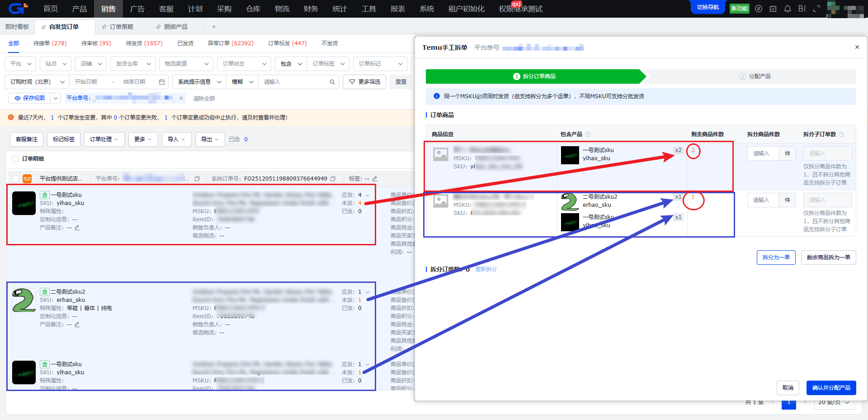The height and width of the screenshot is (420, 868).
Task: Click step 2 分配产品 in the progress bar
Action: [755, 76]
